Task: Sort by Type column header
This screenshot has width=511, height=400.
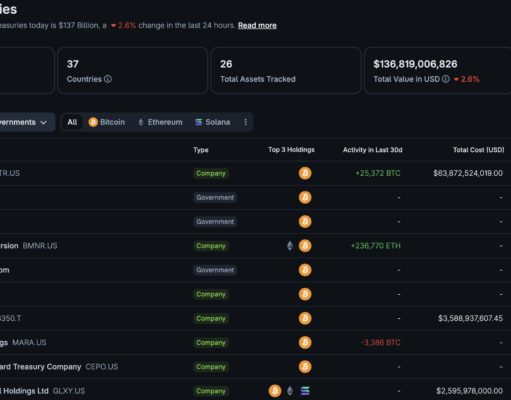Action: pos(201,150)
